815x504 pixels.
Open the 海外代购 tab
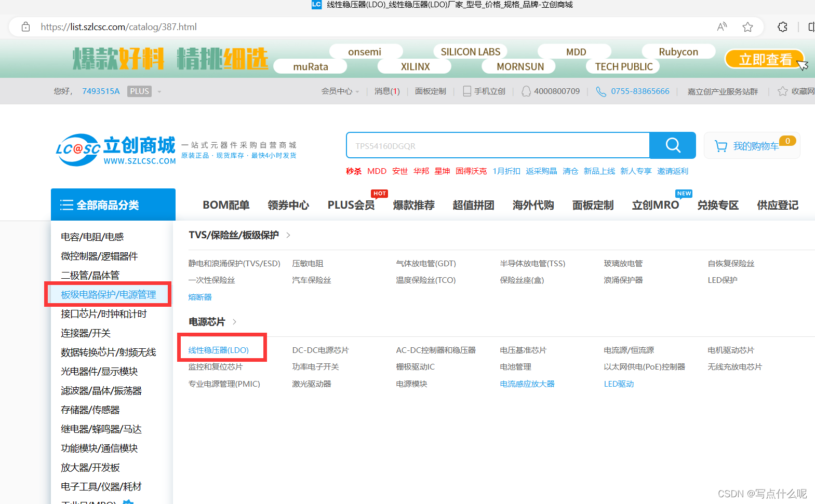pos(533,205)
